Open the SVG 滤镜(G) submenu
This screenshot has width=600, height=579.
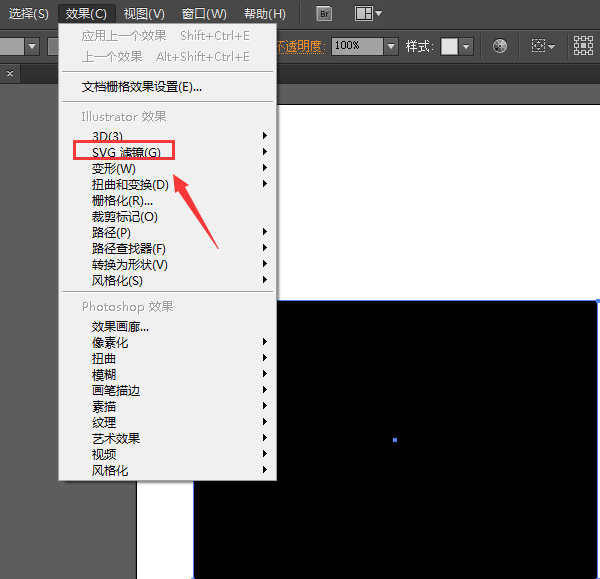(x=168, y=152)
